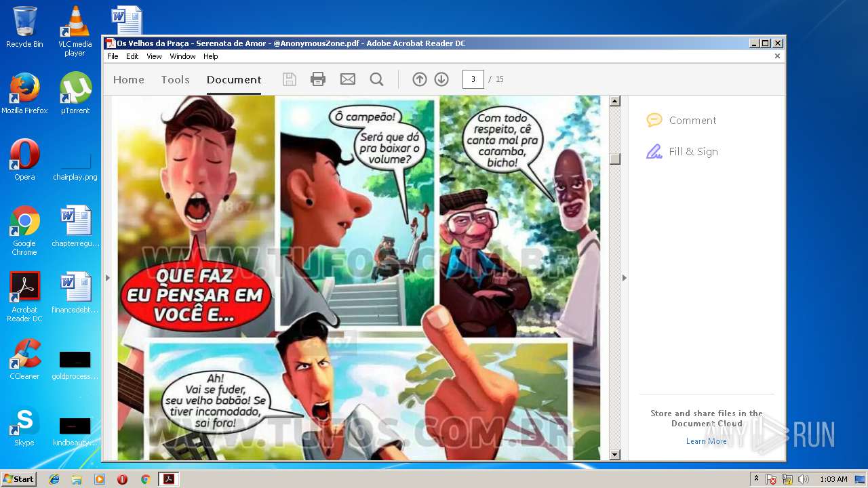Click the volume speaker tray icon
Image resolution: width=868 pixels, height=488 pixels.
coord(803,479)
